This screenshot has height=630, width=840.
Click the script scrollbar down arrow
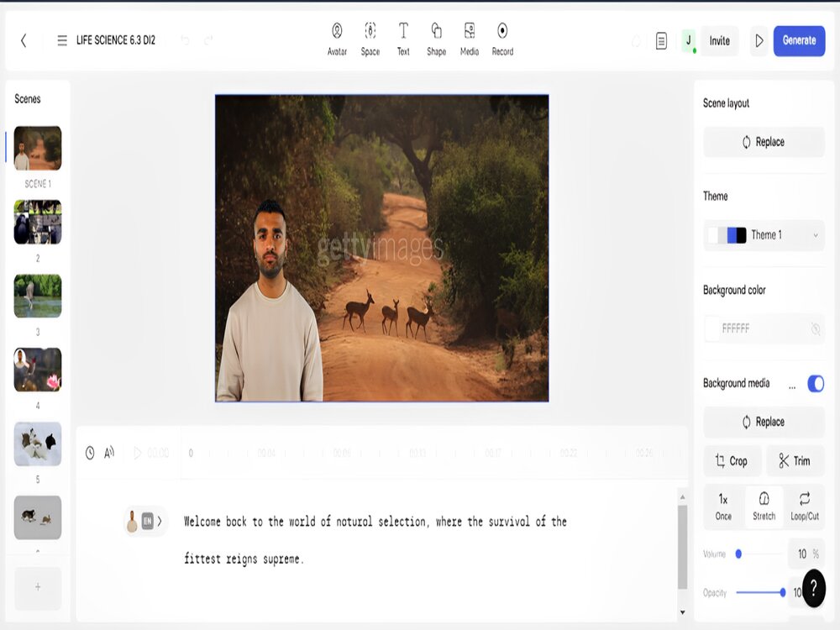point(682,612)
